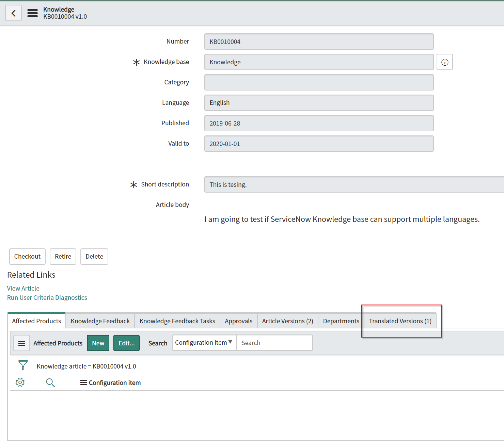This screenshot has height=441, width=504.
Task: Click the list filter funnel icon
Action: pos(23,365)
